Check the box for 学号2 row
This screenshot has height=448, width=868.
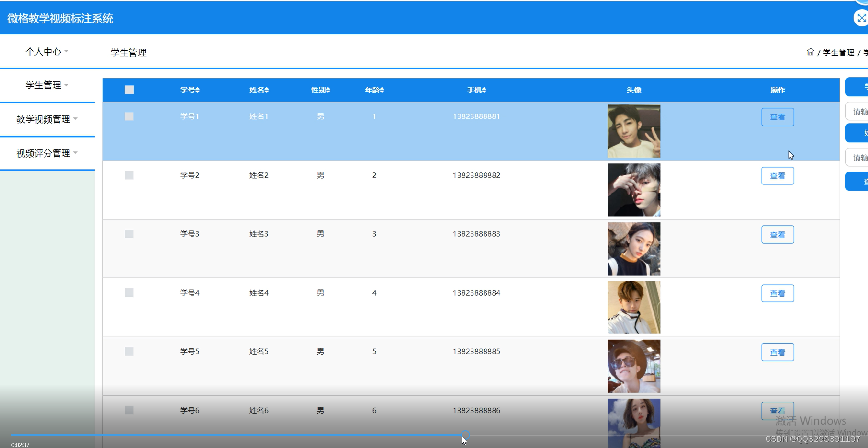129,175
